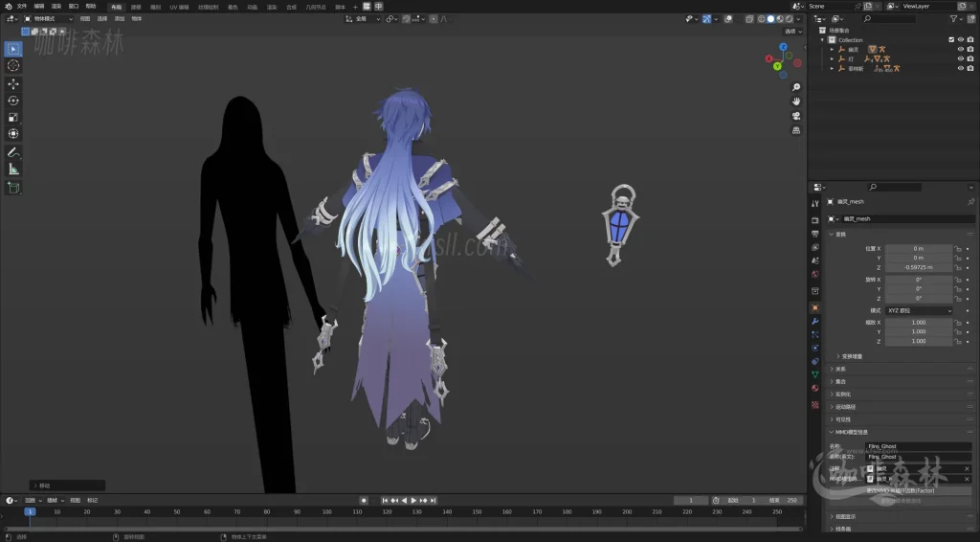The height and width of the screenshot is (542, 980).
Task: Expand the 幽灵 tree item
Action: [832, 50]
